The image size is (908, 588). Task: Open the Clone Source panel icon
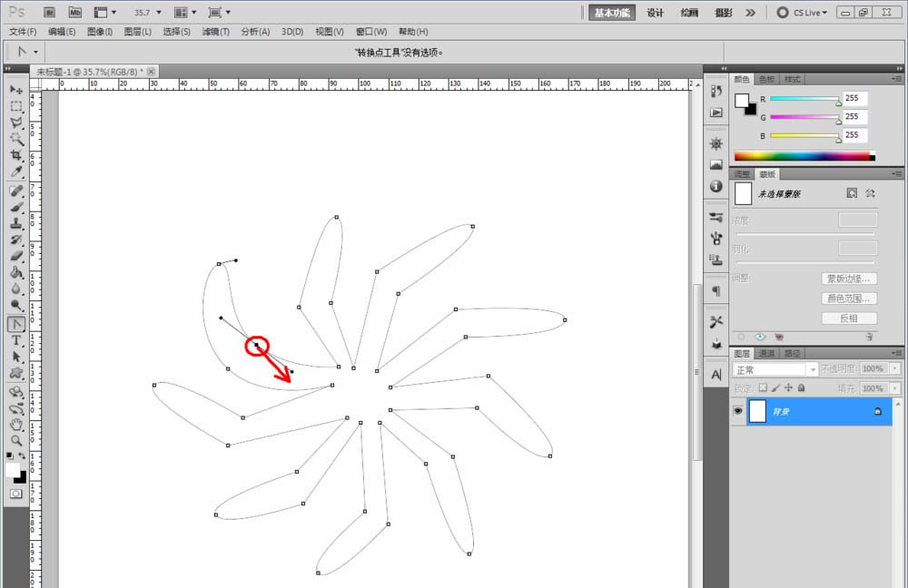click(716, 260)
